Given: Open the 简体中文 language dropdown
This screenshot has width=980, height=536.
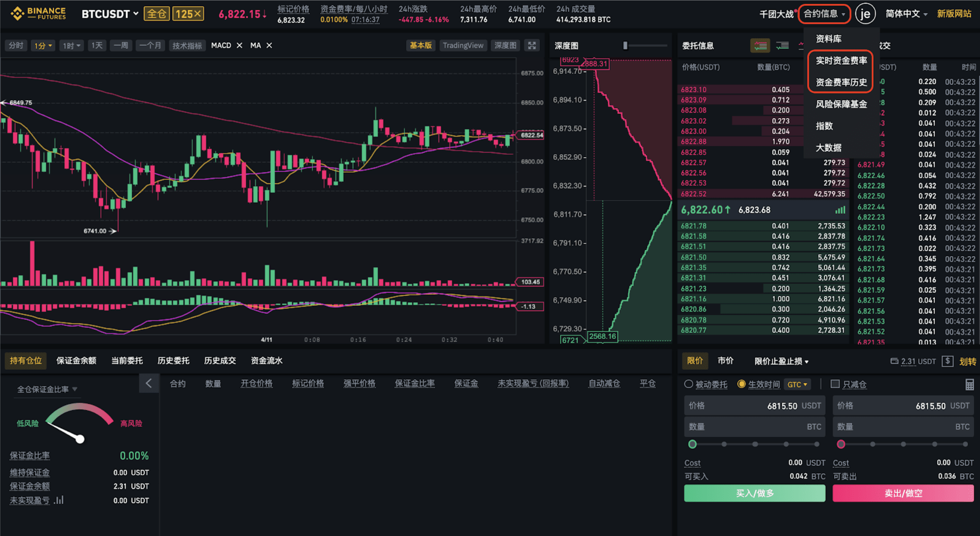Looking at the screenshot, I should tap(906, 14).
